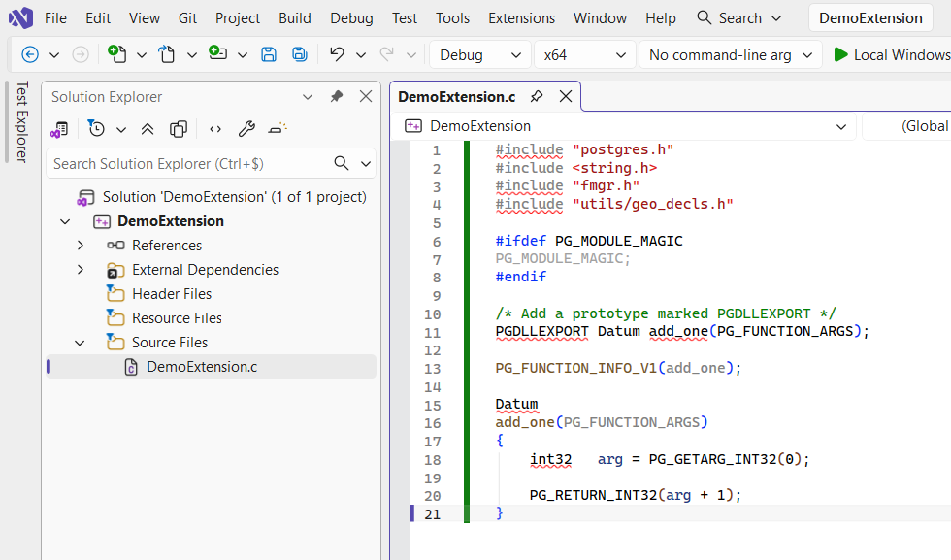Open the Debug menu
Screen dimensions: 951x560
click(x=351, y=17)
